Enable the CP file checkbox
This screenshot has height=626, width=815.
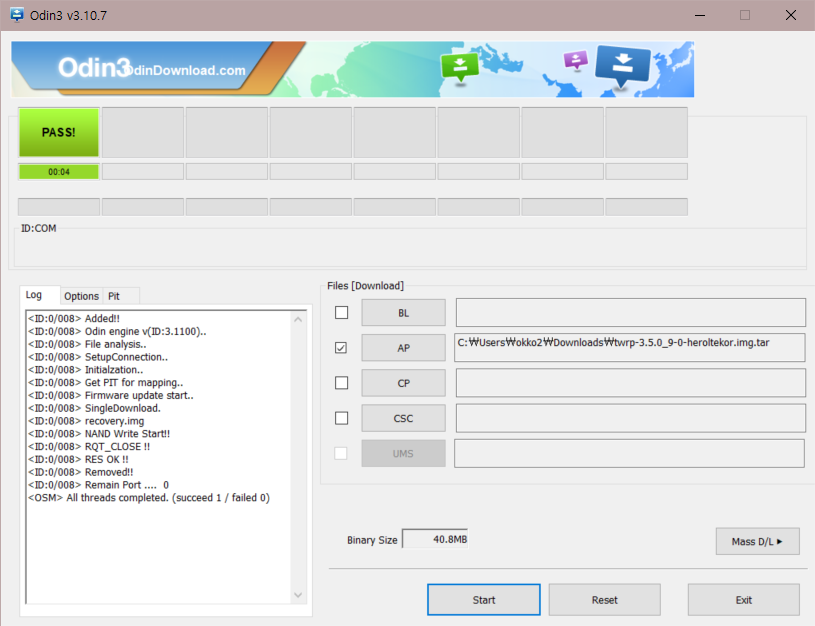tap(341, 383)
